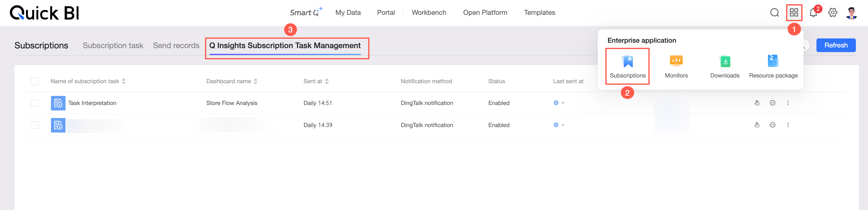Open more options for Daily 14:39 row

(788, 125)
